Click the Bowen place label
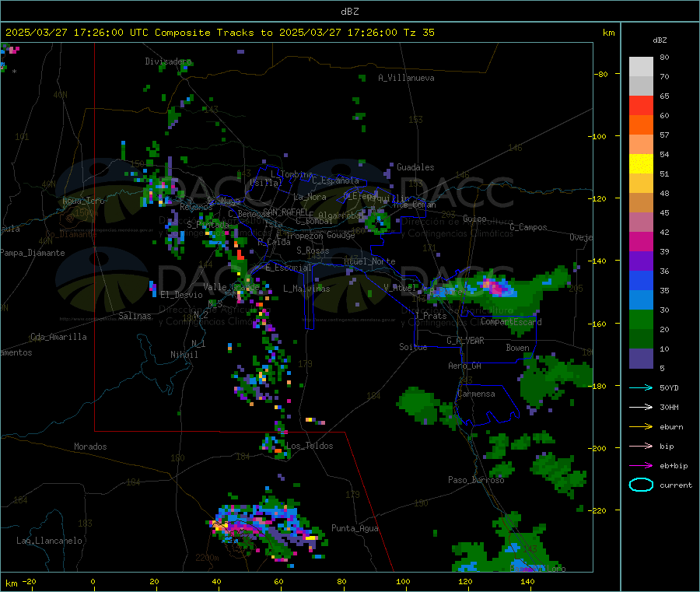Image resolution: width=700 pixels, height=592 pixels. tap(518, 347)
